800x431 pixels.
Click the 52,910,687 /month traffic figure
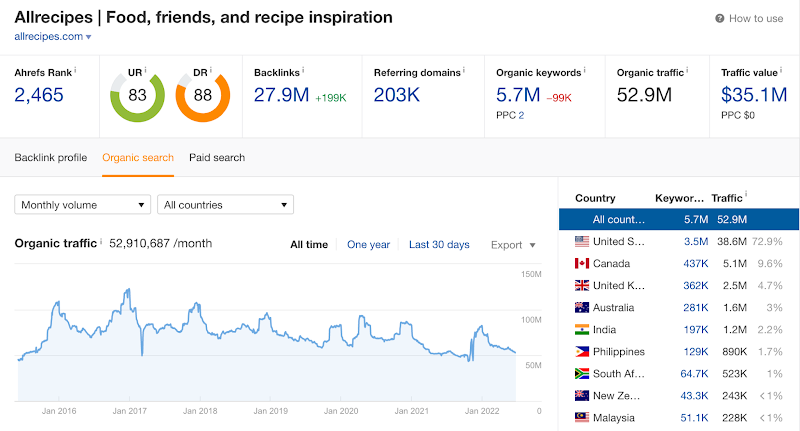[x=160, y=243]
